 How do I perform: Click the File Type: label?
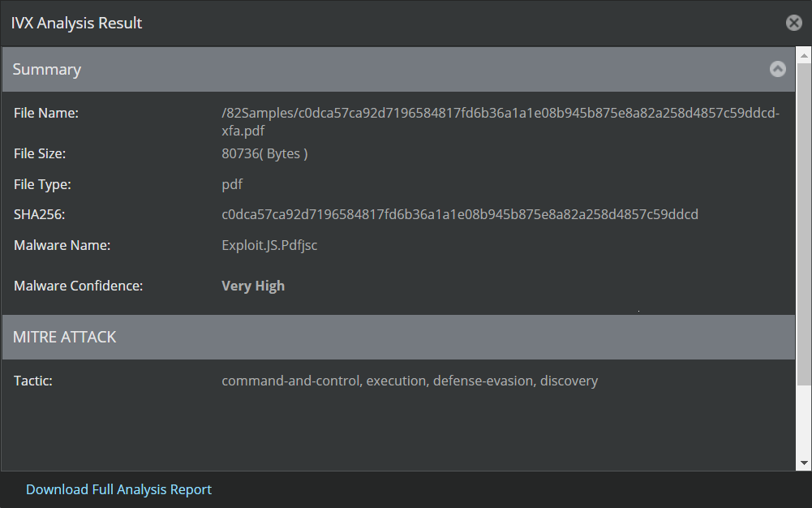pos(42,184)
